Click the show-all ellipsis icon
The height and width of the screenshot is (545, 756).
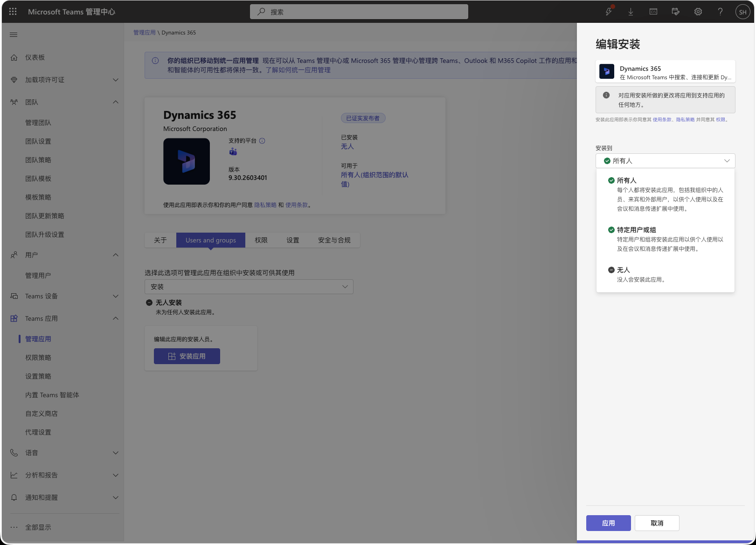pyautogui.click(x=14, y=527)
